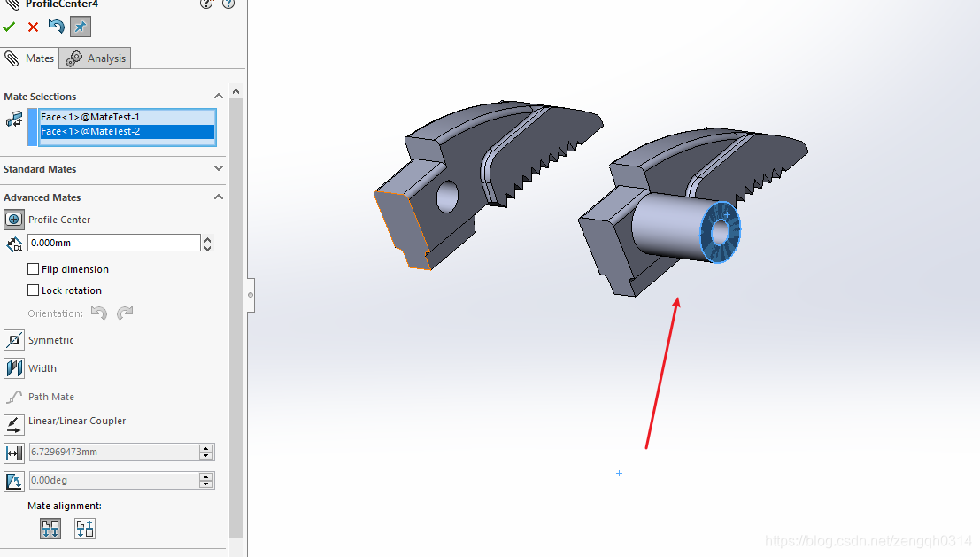The image size is (980, 557).
Task: Toggle the pushpin keep-visible button
Action: [80, 27]
